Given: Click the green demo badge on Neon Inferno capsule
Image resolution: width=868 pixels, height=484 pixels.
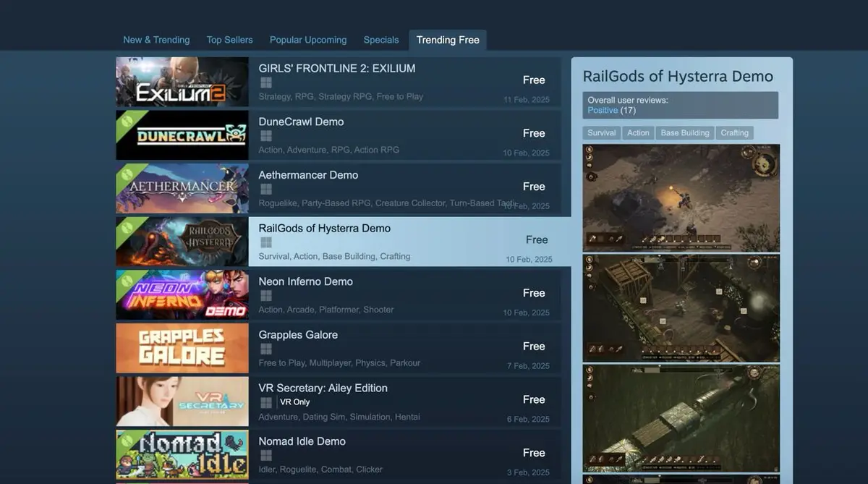Looking at the screenshot, I should (x=128, y=281).
